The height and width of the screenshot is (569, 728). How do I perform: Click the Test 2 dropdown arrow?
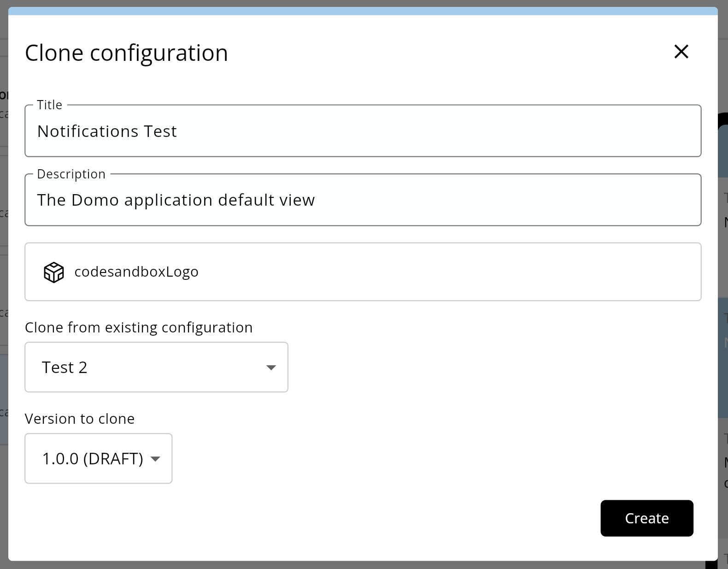click(271, 367)
